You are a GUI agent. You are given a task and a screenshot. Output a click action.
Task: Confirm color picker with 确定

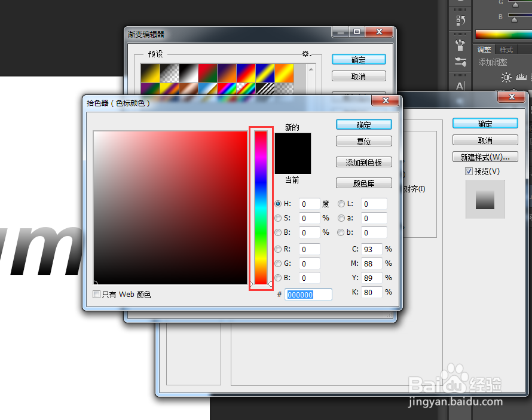[363, 124]
